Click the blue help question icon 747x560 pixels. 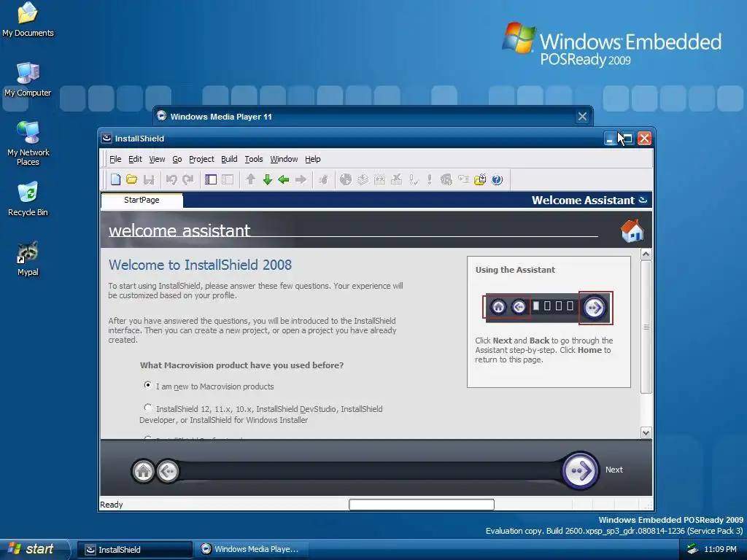(497, 179)
